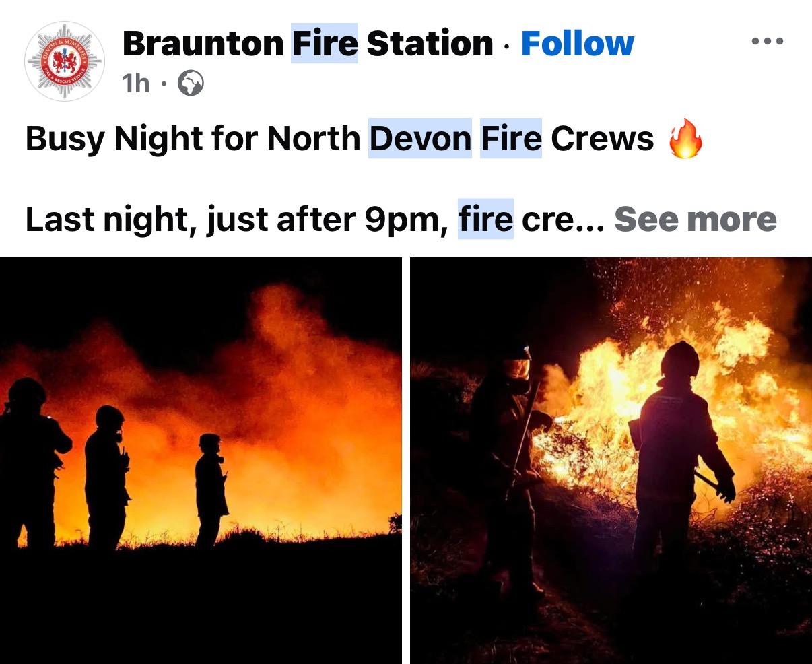
Task: Open the 1h post timestamp
Action: point(136,84)
